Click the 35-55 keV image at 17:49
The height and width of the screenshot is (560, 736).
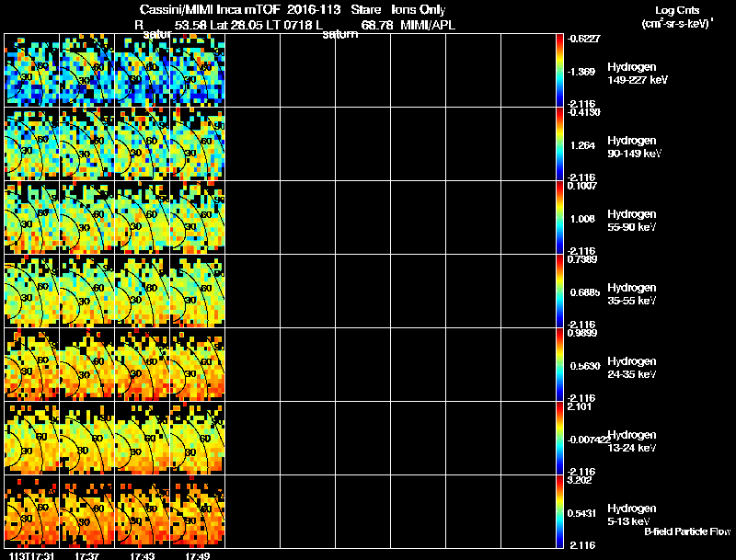coord(198,291)
